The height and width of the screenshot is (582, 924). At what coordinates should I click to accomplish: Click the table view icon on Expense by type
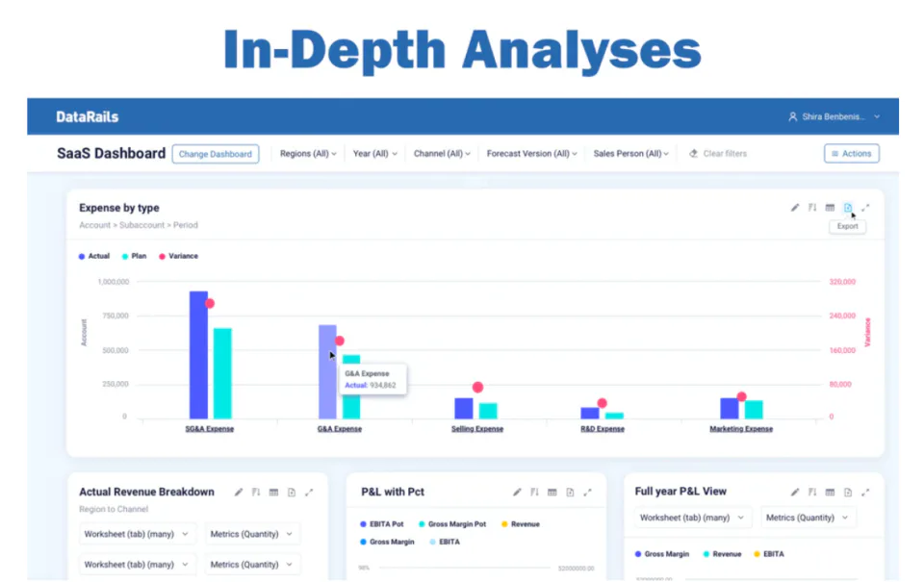click(830, 207)
